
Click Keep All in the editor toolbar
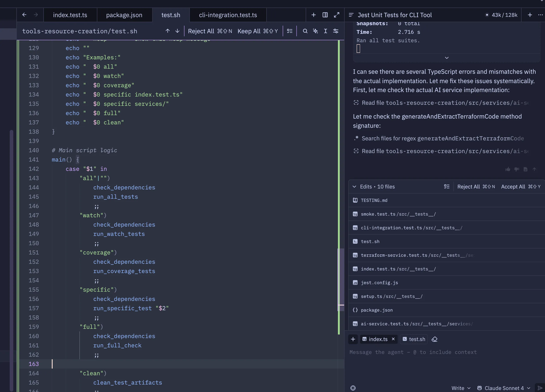[x=258, y=31]
